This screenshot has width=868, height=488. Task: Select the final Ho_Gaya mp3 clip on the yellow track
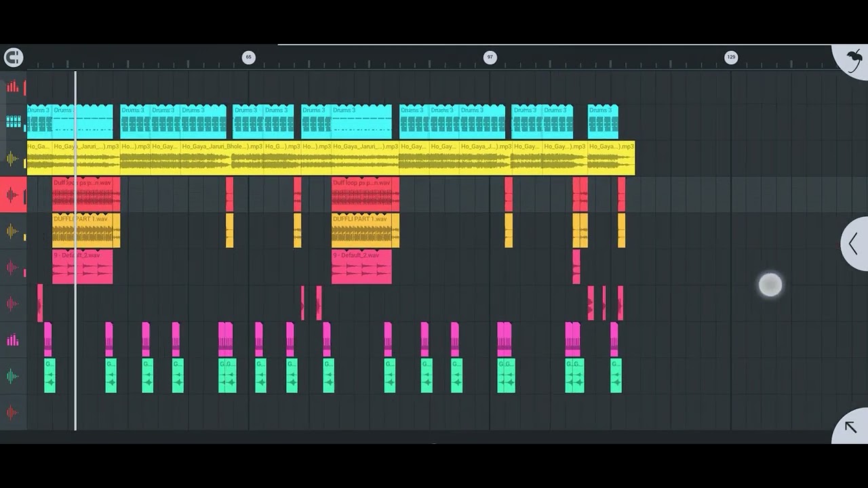611,158
